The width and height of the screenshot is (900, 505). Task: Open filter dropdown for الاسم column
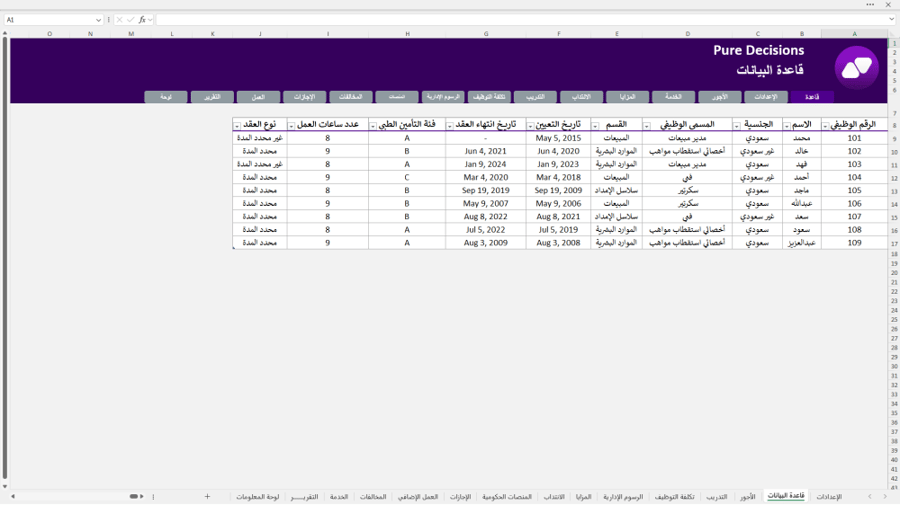[x=786, y=126]
